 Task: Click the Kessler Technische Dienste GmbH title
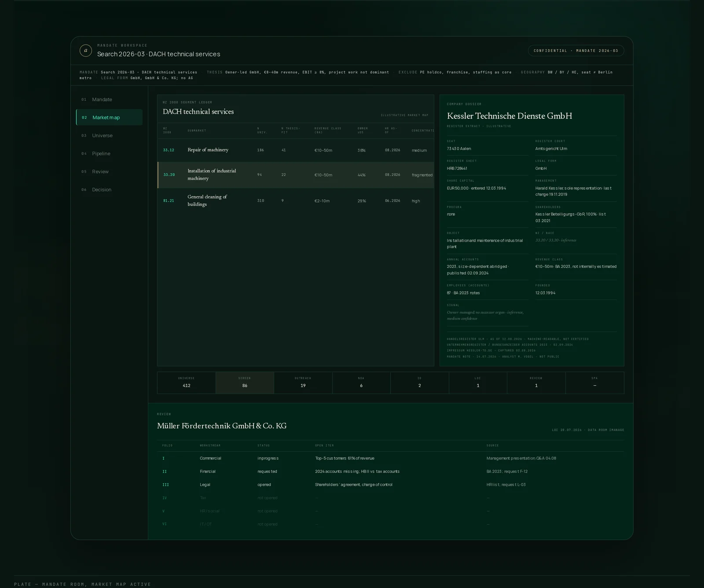pyautogui.click(x=510, y=116)
